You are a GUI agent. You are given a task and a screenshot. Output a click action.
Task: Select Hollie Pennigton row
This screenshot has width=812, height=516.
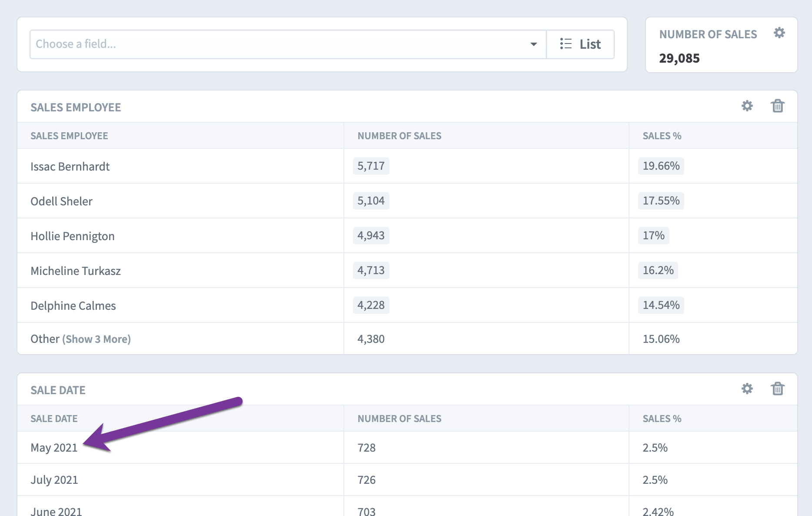point(407,235)
